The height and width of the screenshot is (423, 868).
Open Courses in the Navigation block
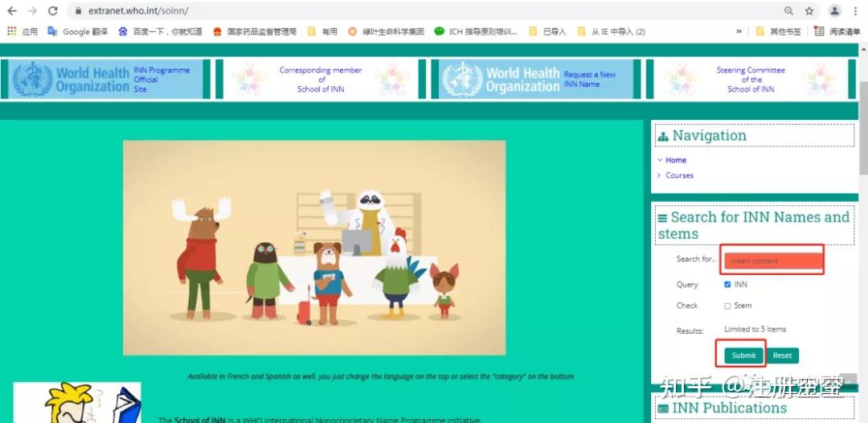click(x=679, y=175)
